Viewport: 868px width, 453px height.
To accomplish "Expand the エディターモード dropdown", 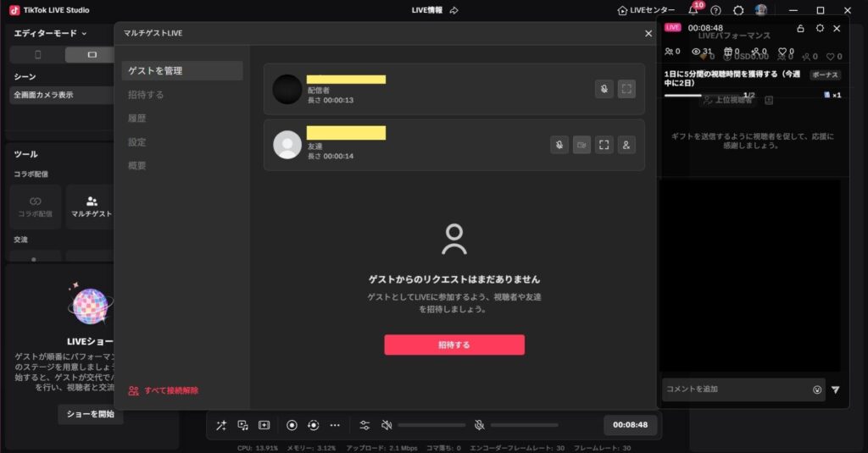I will pyautogui.click(x=51, y=33).
